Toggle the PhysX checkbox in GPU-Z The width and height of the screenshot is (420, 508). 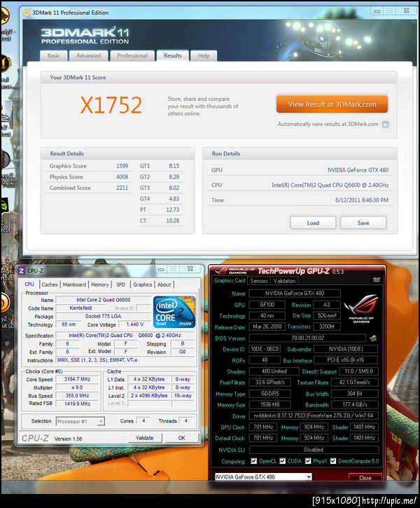tap(308, 461)
